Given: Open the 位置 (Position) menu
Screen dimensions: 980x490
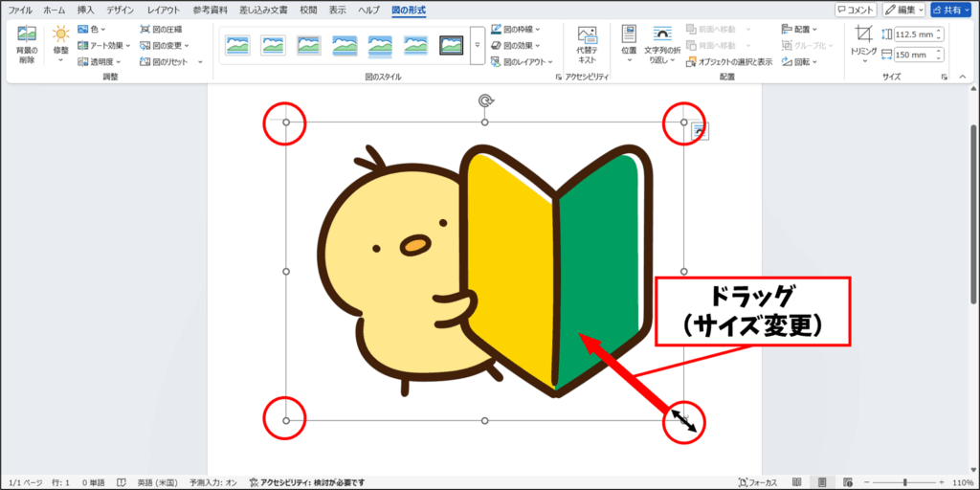Looking at the screenshot, I should [x=630, y=45].
